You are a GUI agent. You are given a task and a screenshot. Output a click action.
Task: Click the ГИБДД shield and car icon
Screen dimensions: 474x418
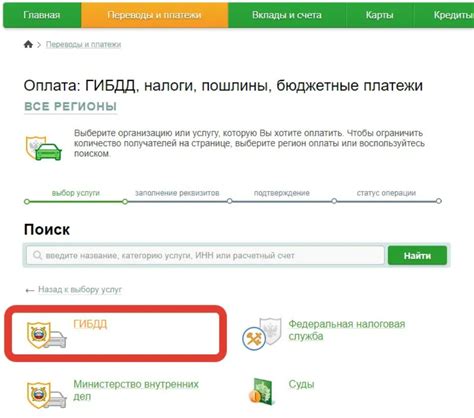(x=46, y=335)
